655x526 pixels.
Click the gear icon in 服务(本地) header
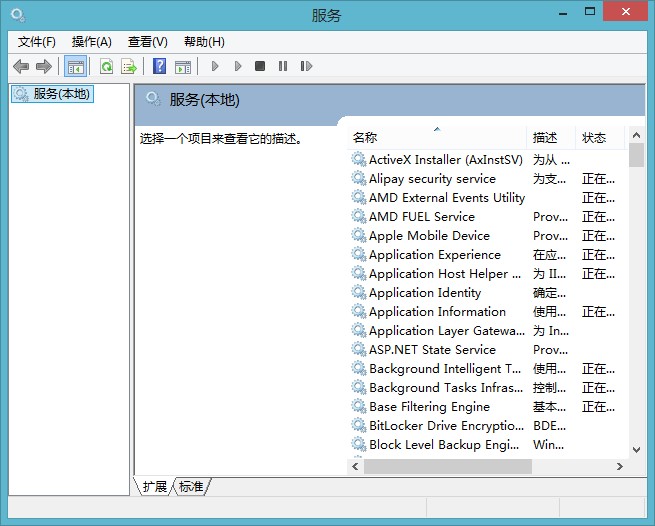153,99
